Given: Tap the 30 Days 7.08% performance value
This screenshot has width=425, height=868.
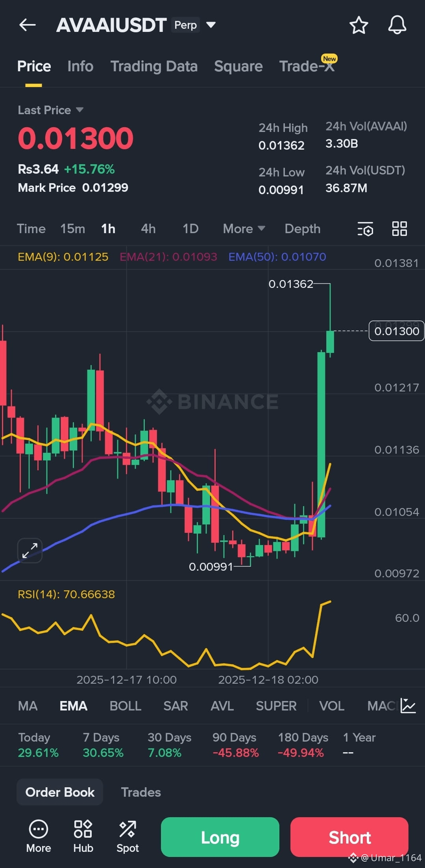Looking at the screenshot, I should [x=164, y=753].
